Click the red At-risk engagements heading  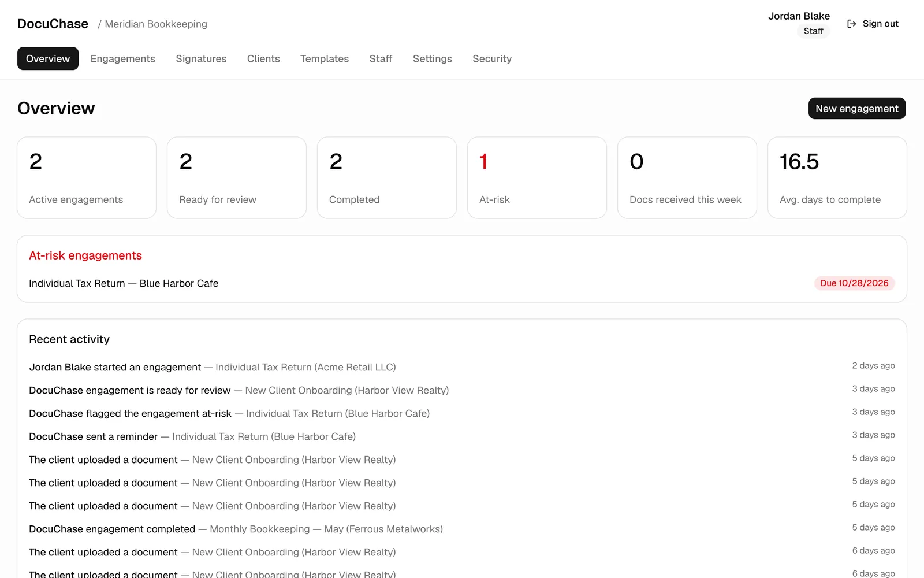pos(85,255)
